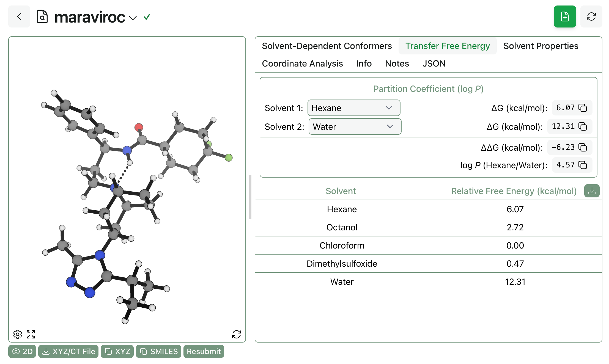Viewport: 609px width, 364px height.
Task: Open the Coordinate Analysis tab
Action: pos(302,64)
